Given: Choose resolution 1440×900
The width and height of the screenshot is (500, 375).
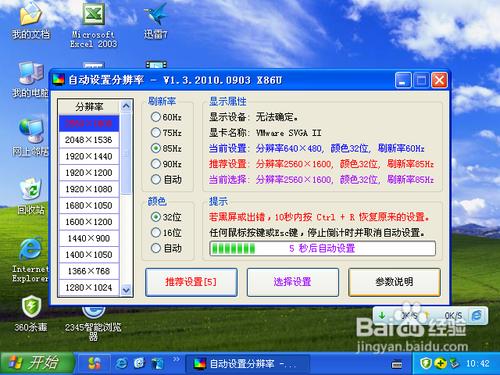Looking at the screenshot, I should point(89,238).
